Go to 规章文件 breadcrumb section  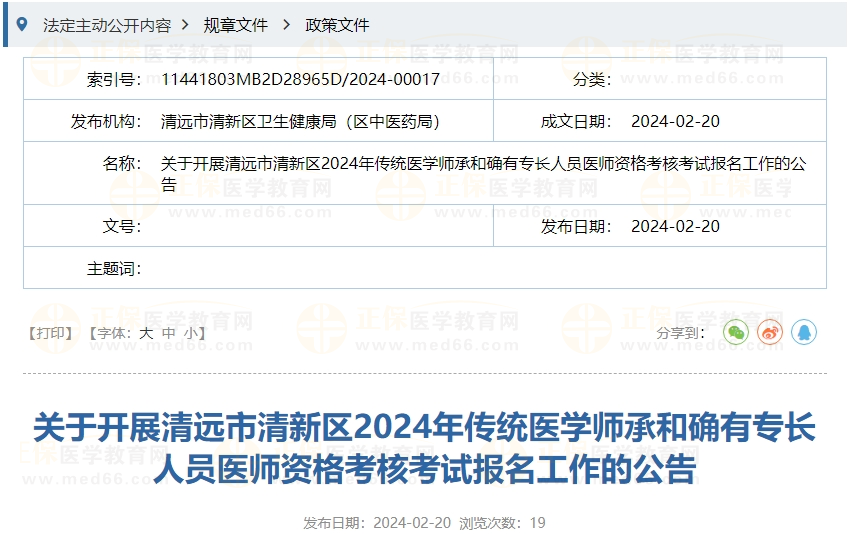pyautogui.click(x=236, y=25)
